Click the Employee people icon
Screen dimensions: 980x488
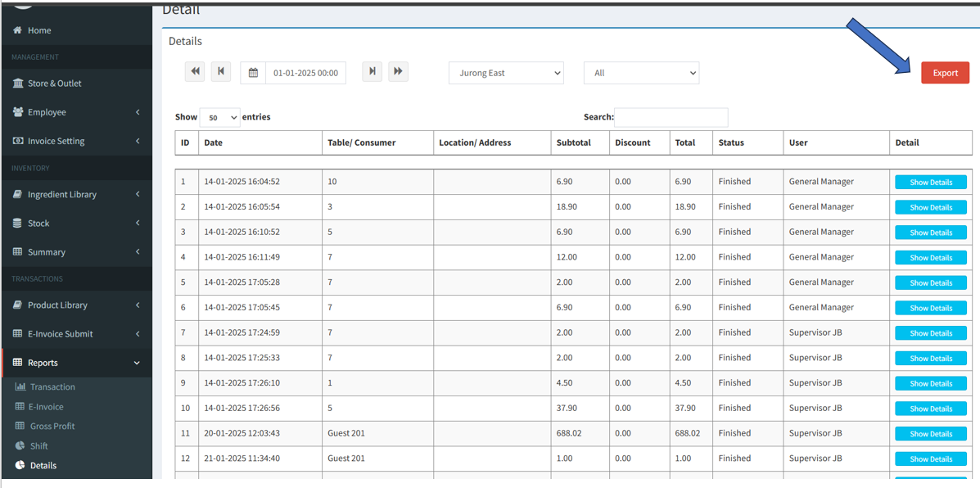[17, 112]
